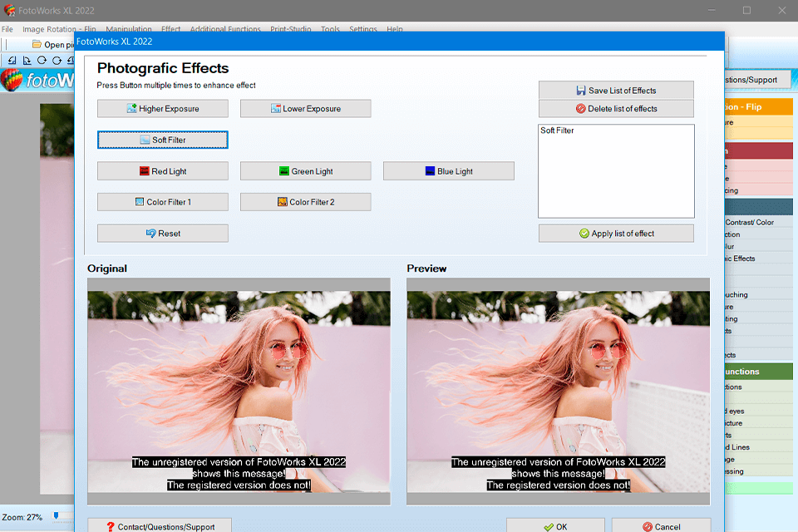The width and height of the screenshot is (798, 532).
Task: Adjust the Zoom slider in main window
Action: coord(56,516)
